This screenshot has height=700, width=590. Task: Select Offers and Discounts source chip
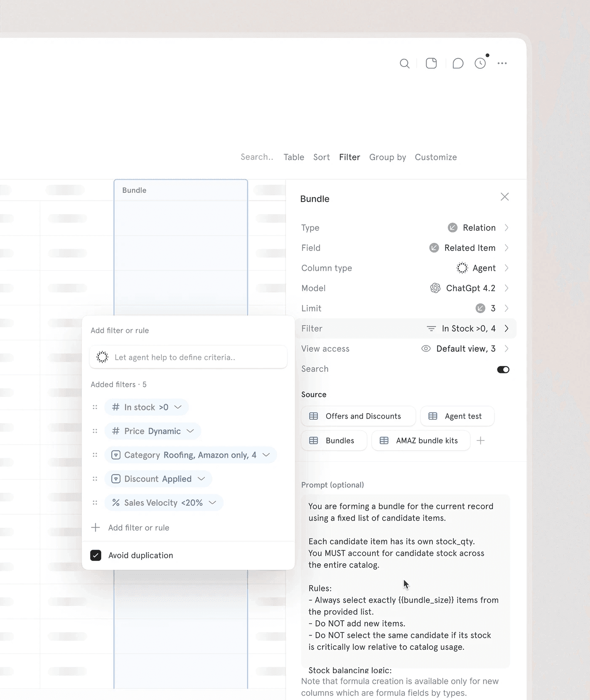tap(358, 416)
